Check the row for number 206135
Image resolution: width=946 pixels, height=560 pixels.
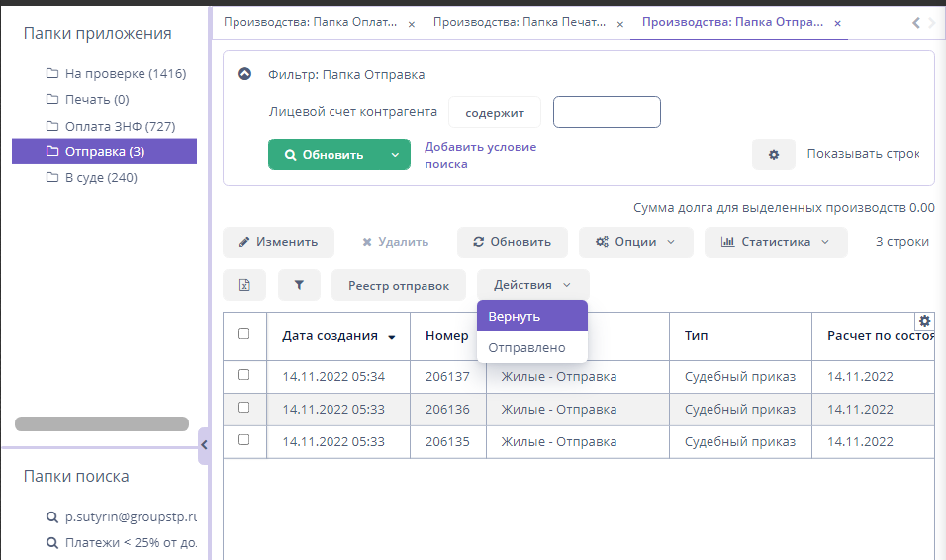pyautogui.click(x=244, y=440)
